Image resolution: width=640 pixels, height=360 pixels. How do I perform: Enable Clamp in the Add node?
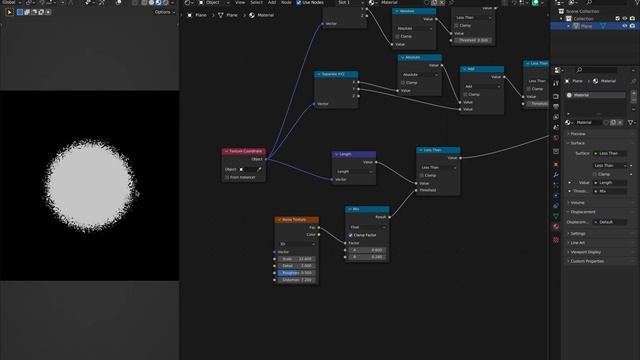pyautogui.click(x=465, y=95)
